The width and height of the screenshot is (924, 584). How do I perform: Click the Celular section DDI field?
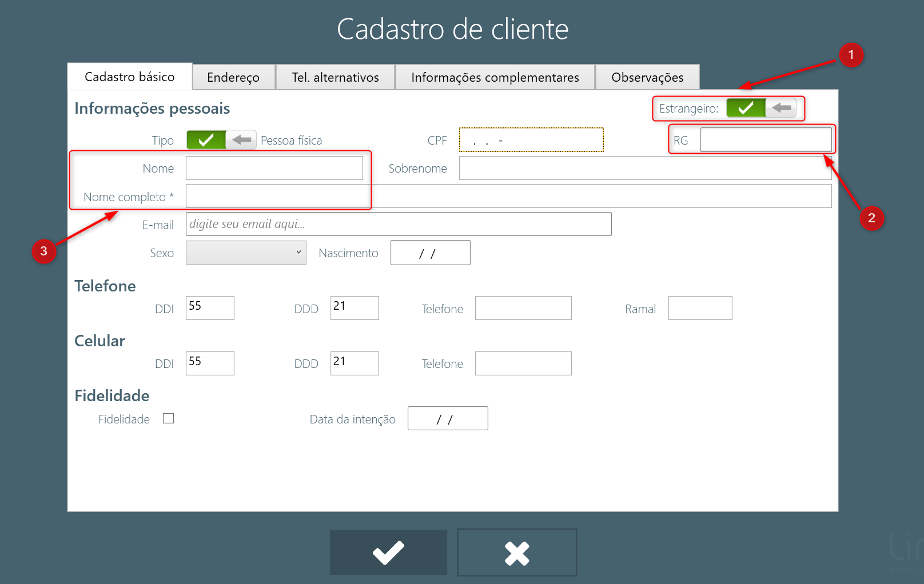pyautogui.click(x=210, y=363)
